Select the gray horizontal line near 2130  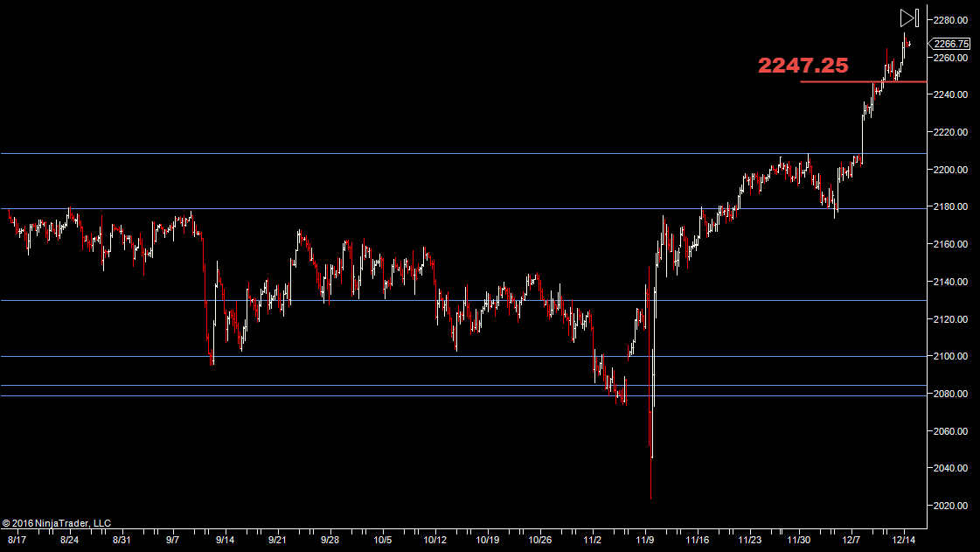click(350, 300)
